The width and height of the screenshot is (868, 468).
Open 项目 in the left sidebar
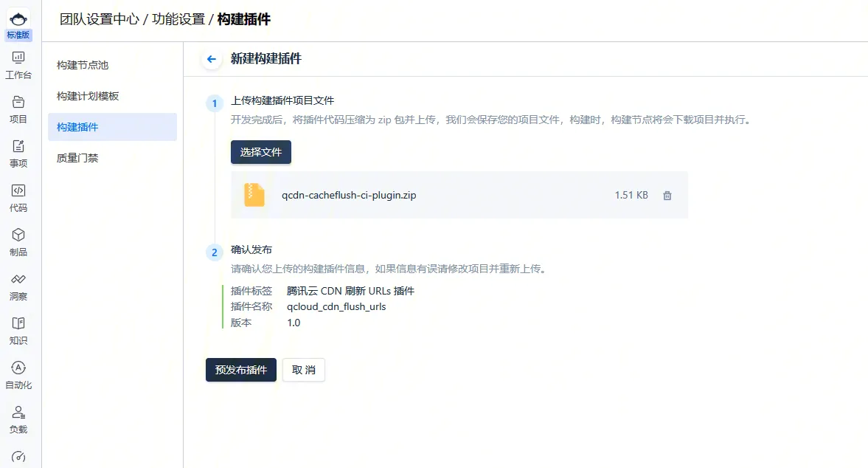[18, 109]
